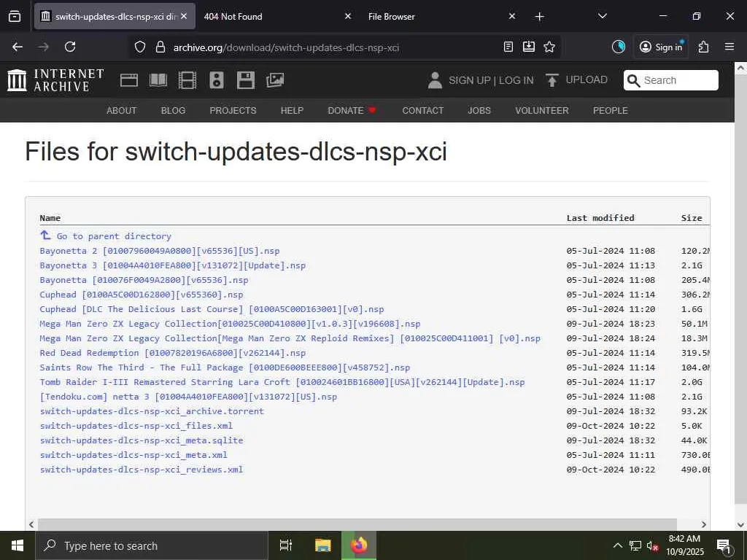Download Cuphead v655360 nsp file
747x560 pixels.
(142, 295)
